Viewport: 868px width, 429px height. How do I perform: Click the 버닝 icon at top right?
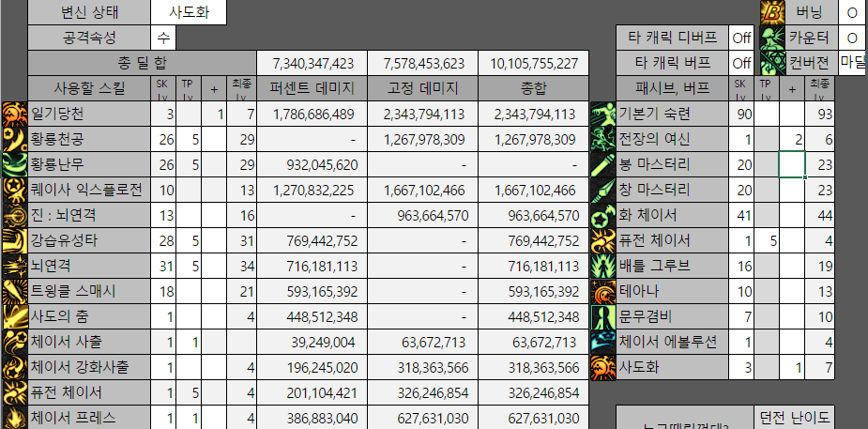[772, 13]
